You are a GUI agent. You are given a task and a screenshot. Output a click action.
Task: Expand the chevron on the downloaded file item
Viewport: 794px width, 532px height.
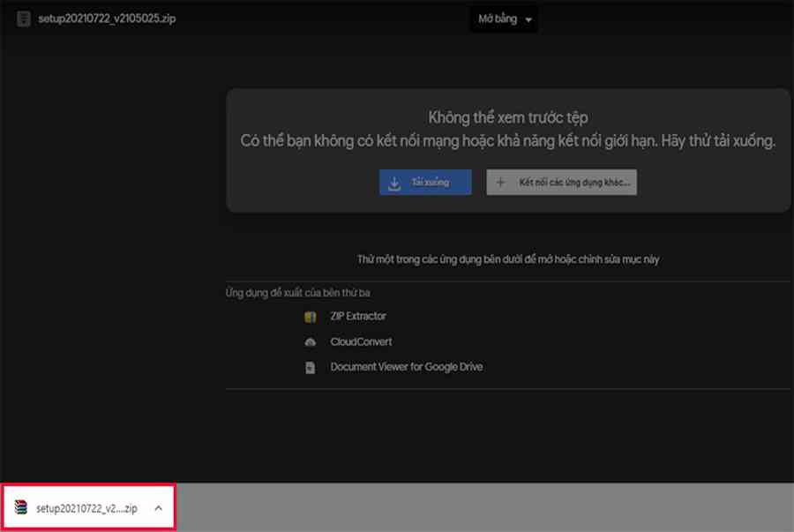click(x=158, y=508)
